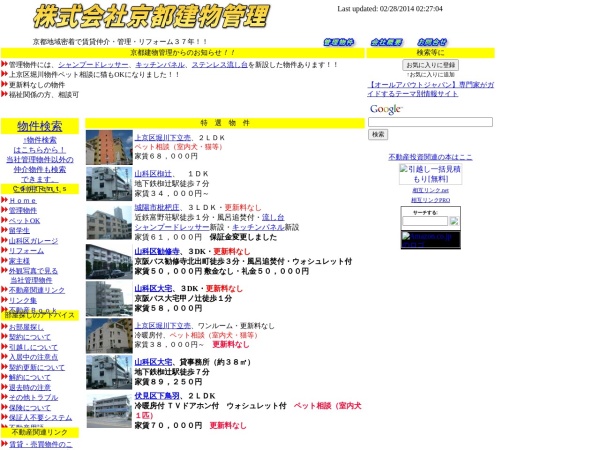Open the 山科区勧修寺 listing link
This screenshot has width=600, height=450.
157,251
